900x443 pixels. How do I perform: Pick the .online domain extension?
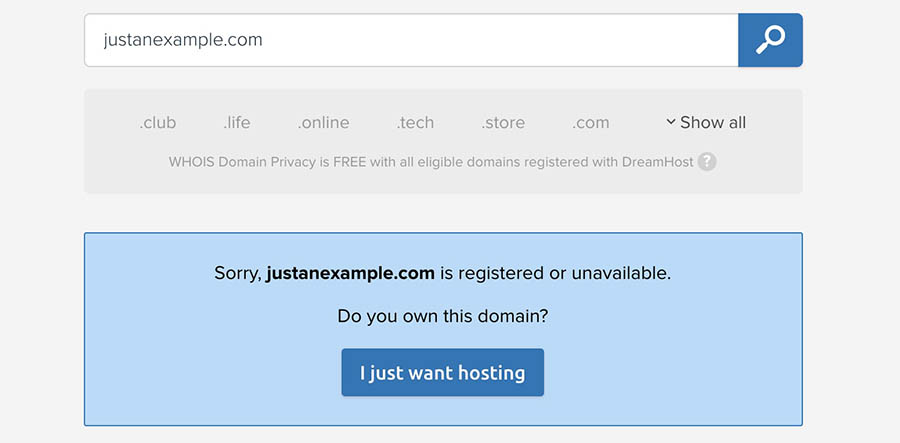click(323, 123)
